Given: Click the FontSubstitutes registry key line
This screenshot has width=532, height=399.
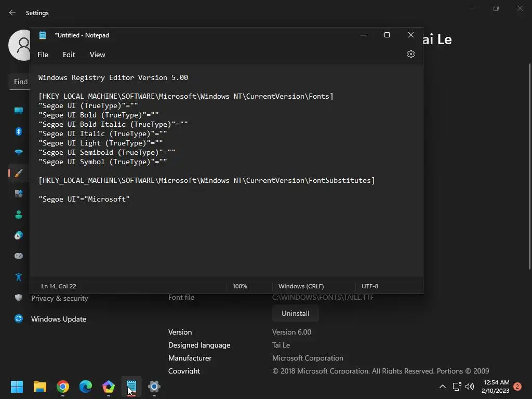Looking at the screenshot, I should pos(207,180).
